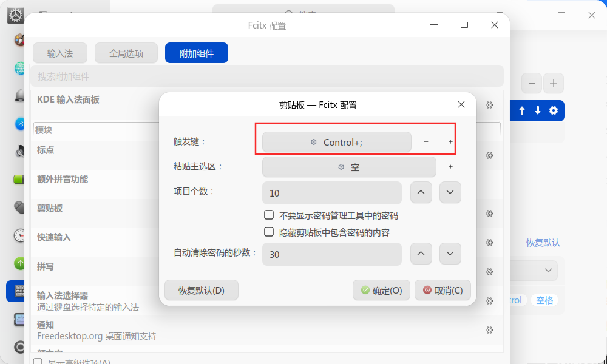Open the 全局选项 tab
Image resolution: width=607 pixels, height=364 pixels.
click(126, 53)
